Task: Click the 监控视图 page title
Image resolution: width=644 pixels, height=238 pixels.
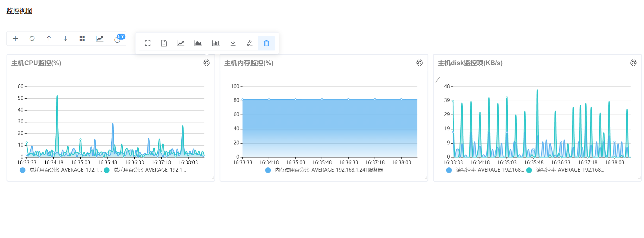Action: 19,11
